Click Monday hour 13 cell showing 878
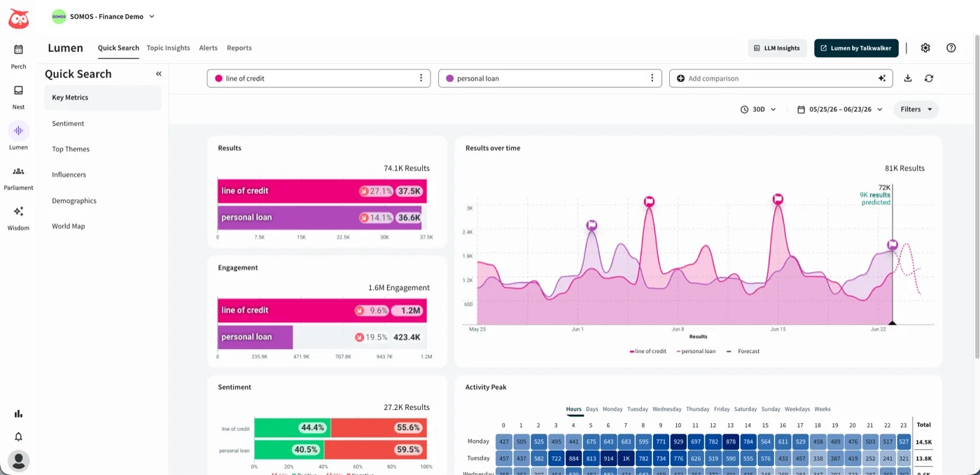Screen dimensions: 980x475 pyautogui.click(x=731, y=441)
